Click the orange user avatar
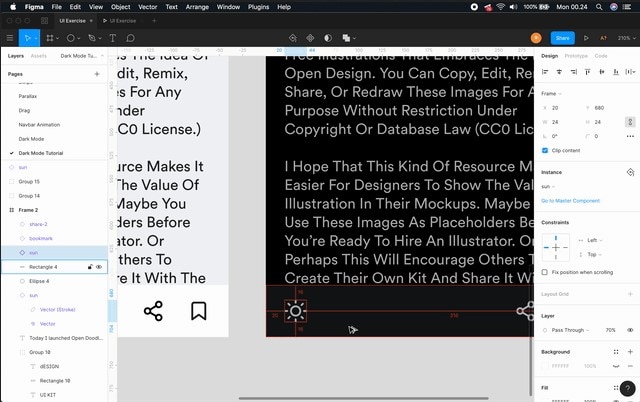The width and height of the screenshot is (640, 402). click(x=536, y=38)
